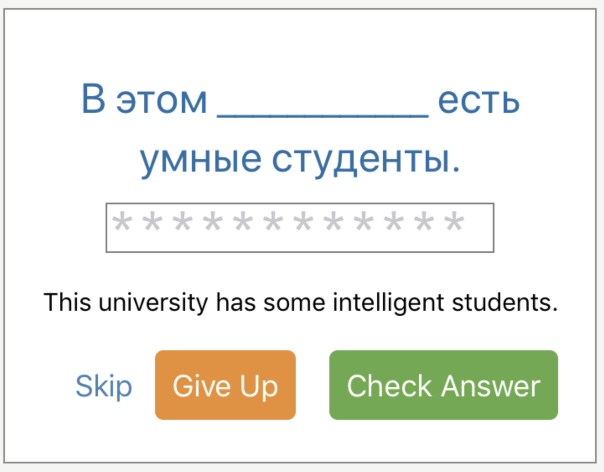The image size is (604, 472).
Task: Click the Russian word "есть"
Action: pyautogui.click(x=480, y=101)
